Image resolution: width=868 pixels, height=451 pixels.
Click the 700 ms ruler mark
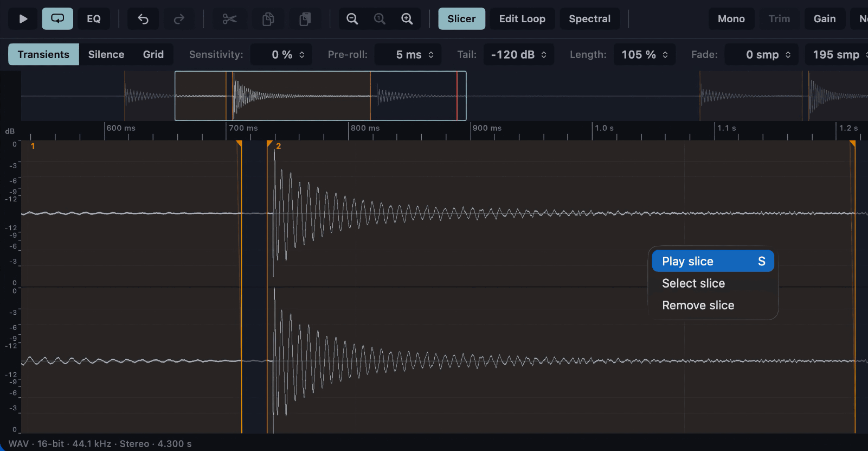tap(243, 128)
